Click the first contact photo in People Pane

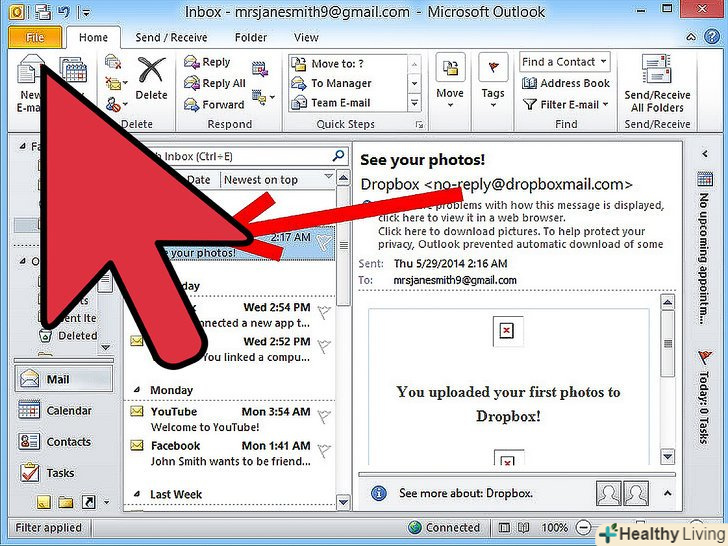pyautogui.click(x=608, y=493)
